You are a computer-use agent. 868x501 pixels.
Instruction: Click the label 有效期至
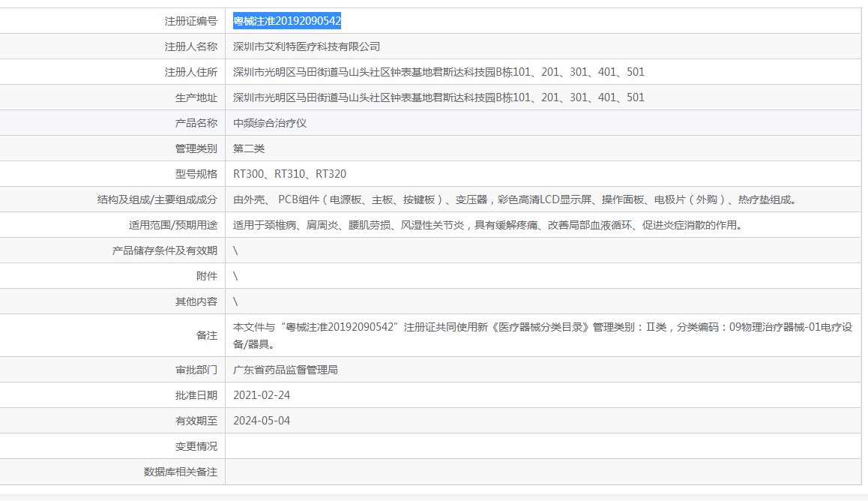coord(196,421)
